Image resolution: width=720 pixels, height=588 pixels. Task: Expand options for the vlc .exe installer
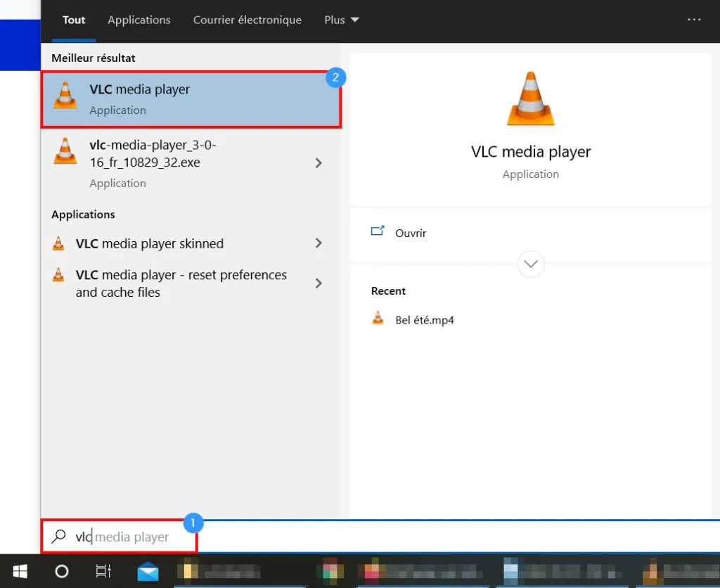tap(319, 163)
